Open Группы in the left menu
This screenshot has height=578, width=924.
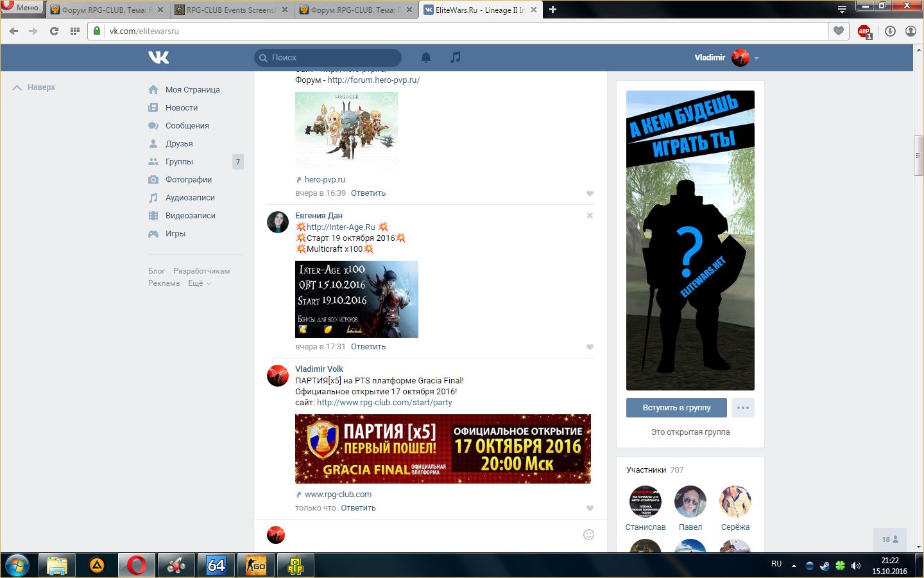[x=179, y=162]
